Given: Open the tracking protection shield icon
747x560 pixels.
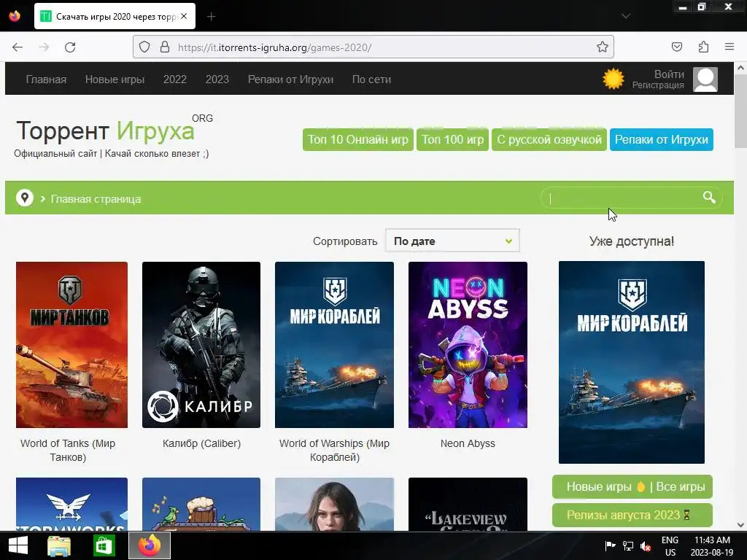Looking at the screenshot, I should click(144, 47).
